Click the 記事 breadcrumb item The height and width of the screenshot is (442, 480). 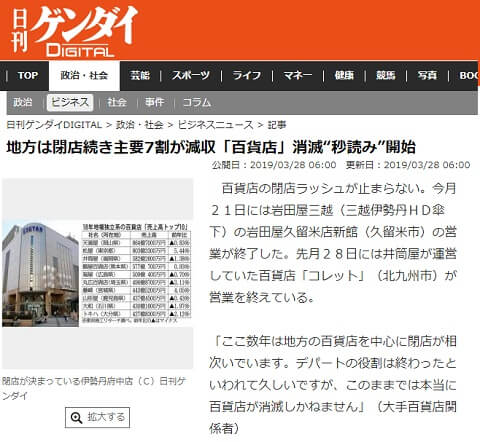277,125
